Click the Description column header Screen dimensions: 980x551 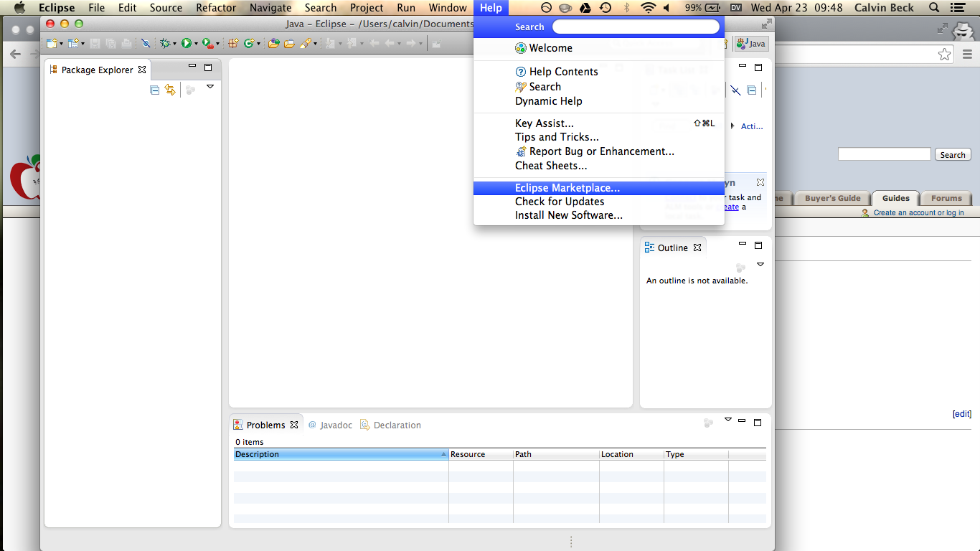[x=341, y=454]
